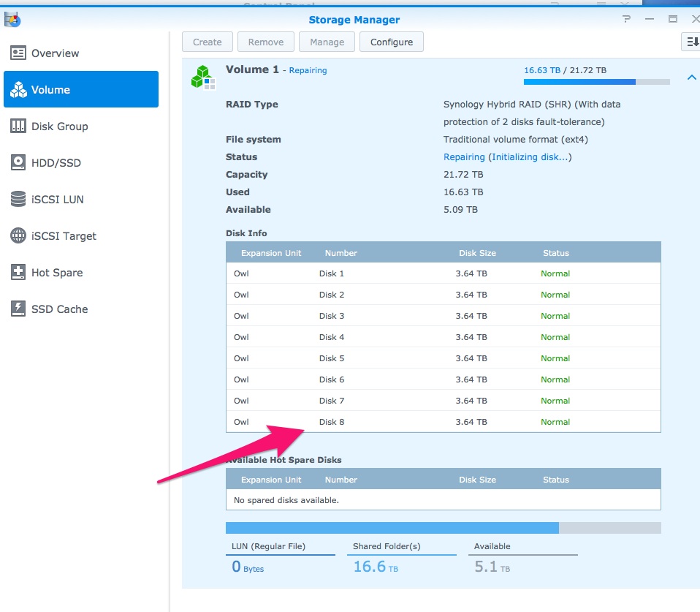Click the Available value 5.09 TB
This screenshot has height=612, width=700.
click(x=460, y=210)
